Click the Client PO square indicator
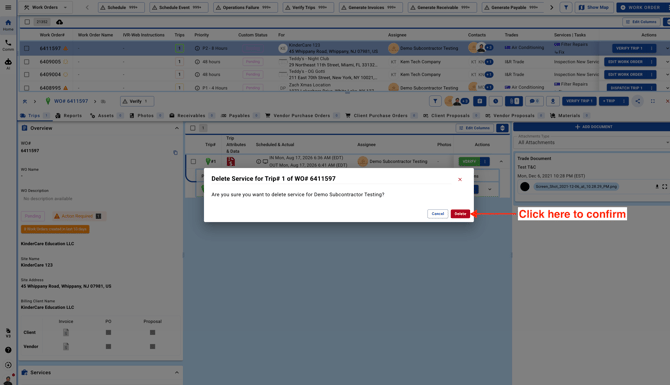 108,332
